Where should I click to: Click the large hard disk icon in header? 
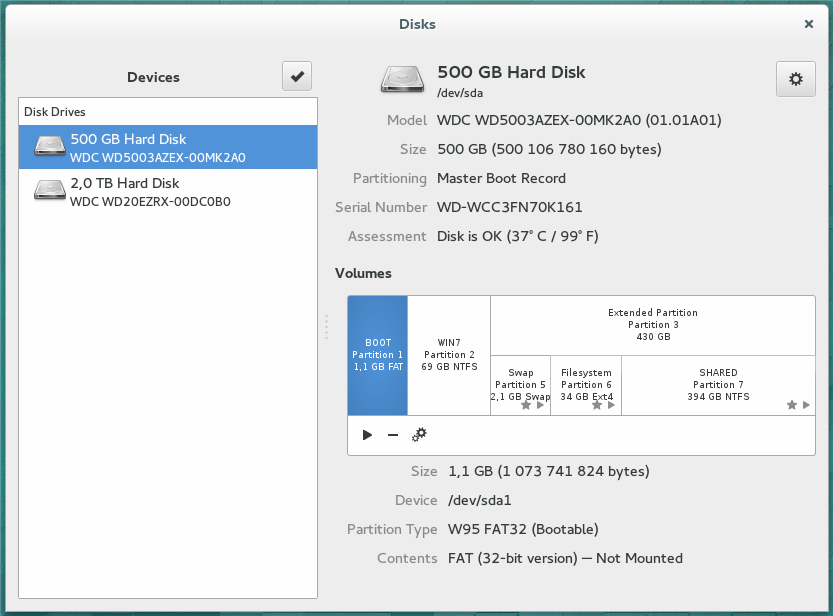(x=402, y=80)
